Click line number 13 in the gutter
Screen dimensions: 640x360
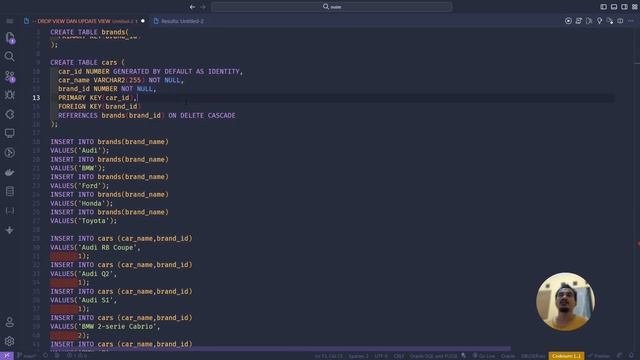pos(36,98)
